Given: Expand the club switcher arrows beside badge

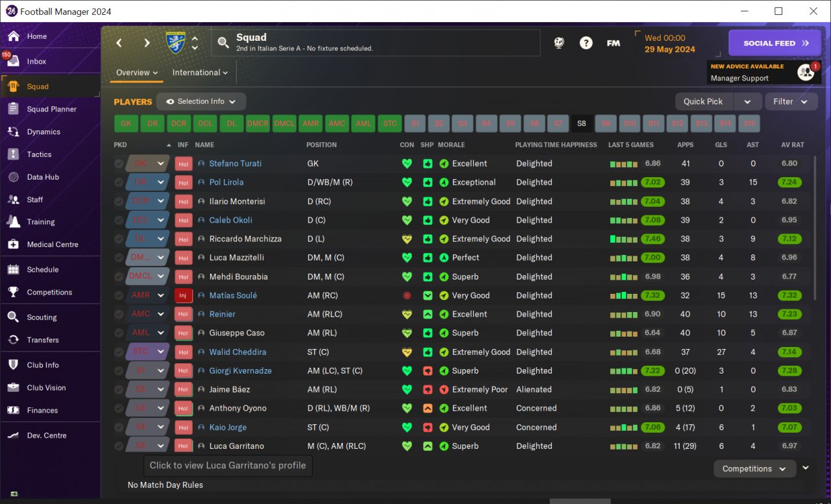Looking at the screenshot, I should point(195,43).
